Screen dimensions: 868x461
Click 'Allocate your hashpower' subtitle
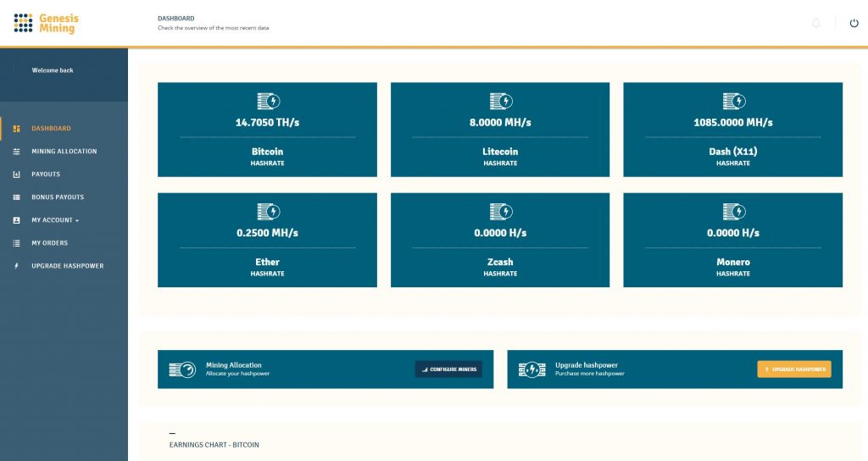pyautogui.click(x=237, y=374)
